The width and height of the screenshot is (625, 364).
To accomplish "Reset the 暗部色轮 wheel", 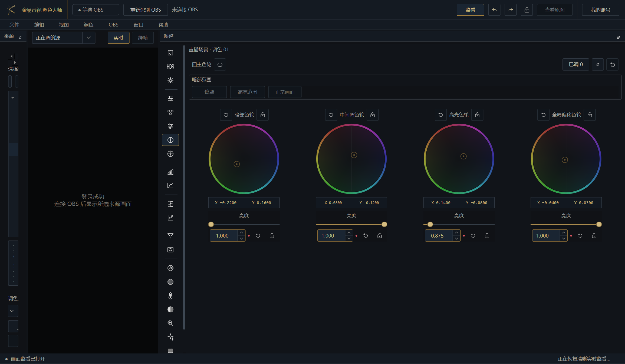I will click(x=226, y=115).
